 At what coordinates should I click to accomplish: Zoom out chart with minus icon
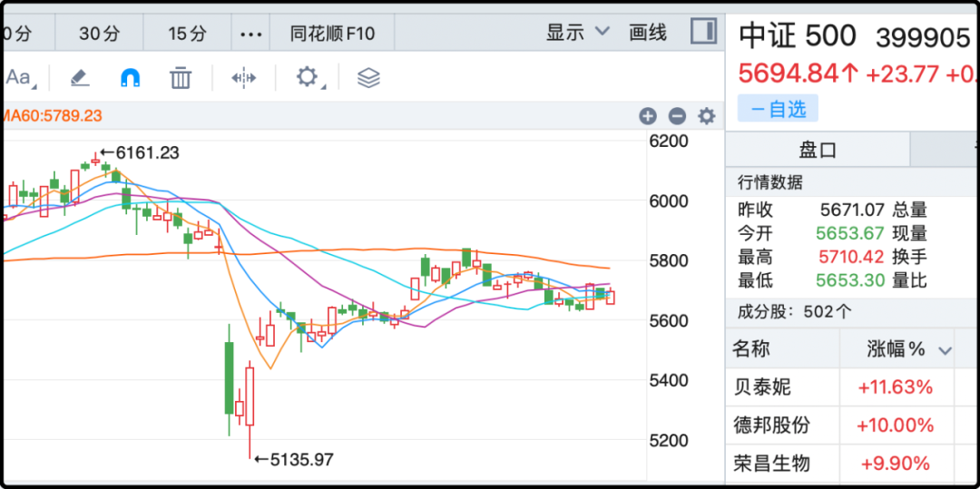(x=677, y=116)
